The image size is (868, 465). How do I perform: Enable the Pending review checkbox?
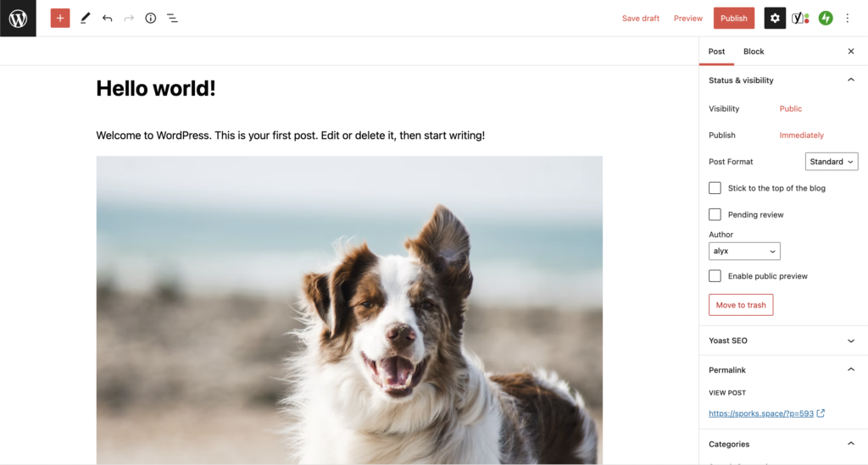click(x=715, y=214)
